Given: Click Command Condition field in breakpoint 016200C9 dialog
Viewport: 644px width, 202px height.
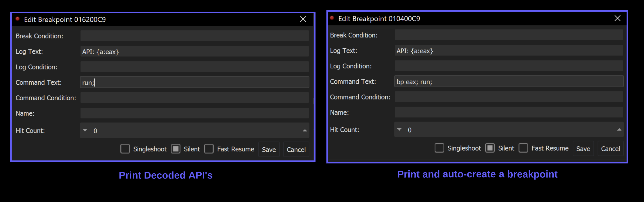Looking at the screenshot, I should point(195,98).
